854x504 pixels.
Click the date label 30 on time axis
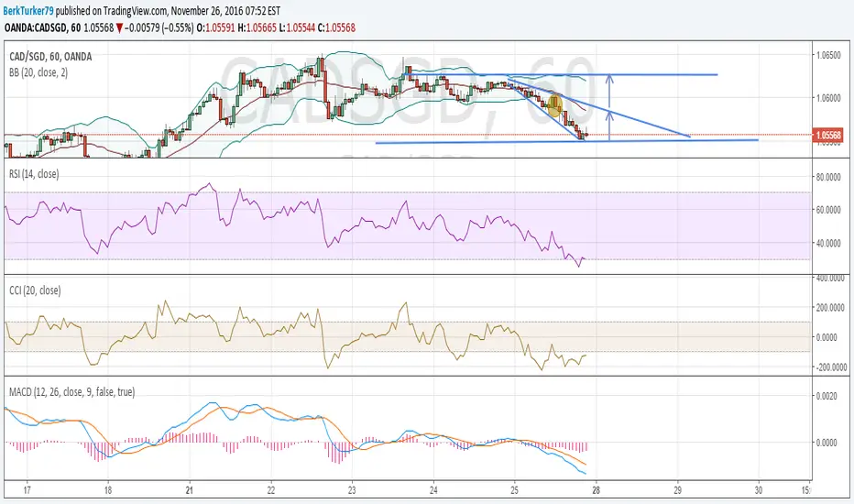point(759,490)
